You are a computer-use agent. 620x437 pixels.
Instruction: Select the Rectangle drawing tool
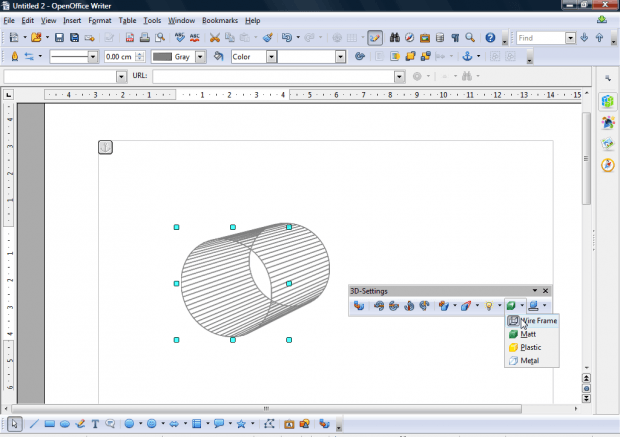click(x=49, y=424)
